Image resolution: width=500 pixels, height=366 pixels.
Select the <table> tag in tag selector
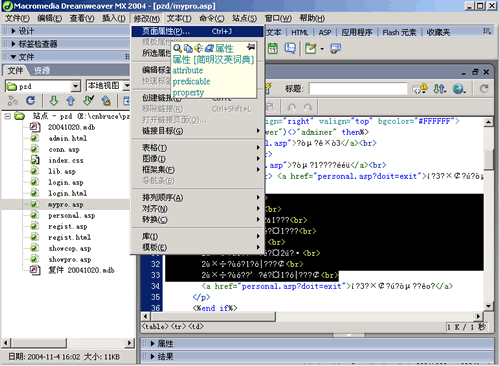[x=155, y=326]
